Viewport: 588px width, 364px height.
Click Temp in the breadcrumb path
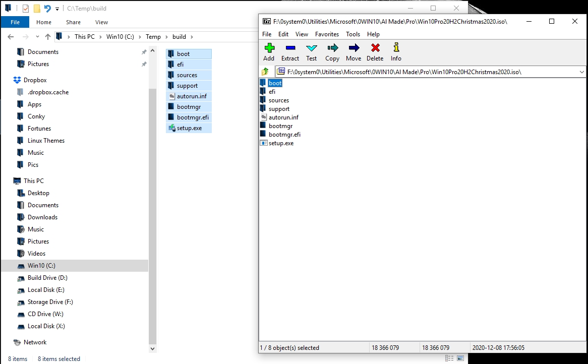(153, 37)
